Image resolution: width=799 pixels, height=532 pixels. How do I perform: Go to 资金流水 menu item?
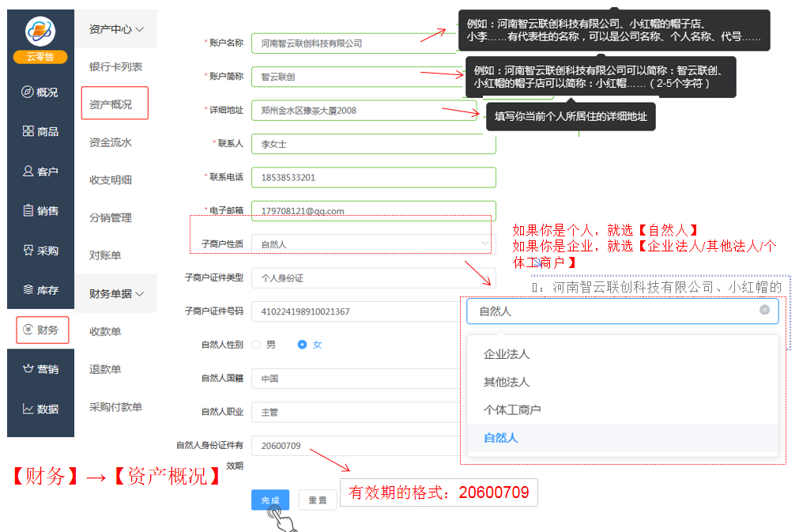pyautogui.click(x=111, y=142)
